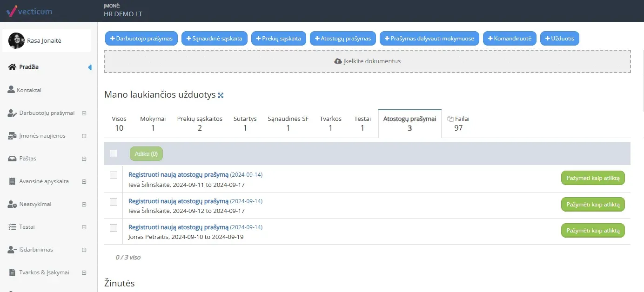The image size is (644, 292).
Task: Expand the Darbuotojų prašymai submenu
Action: click(x=84, y=113)
